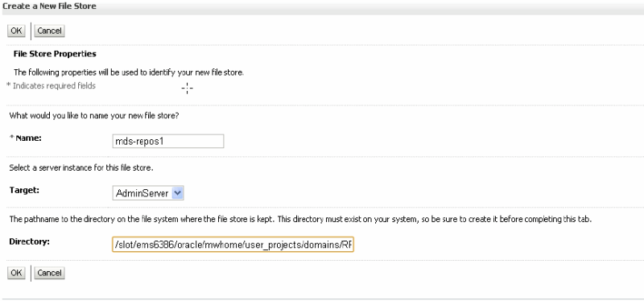The width and height of the screenshot is (644, 301).
Task: Click the 'Target:' field label
Action: [x=24, y=190]
